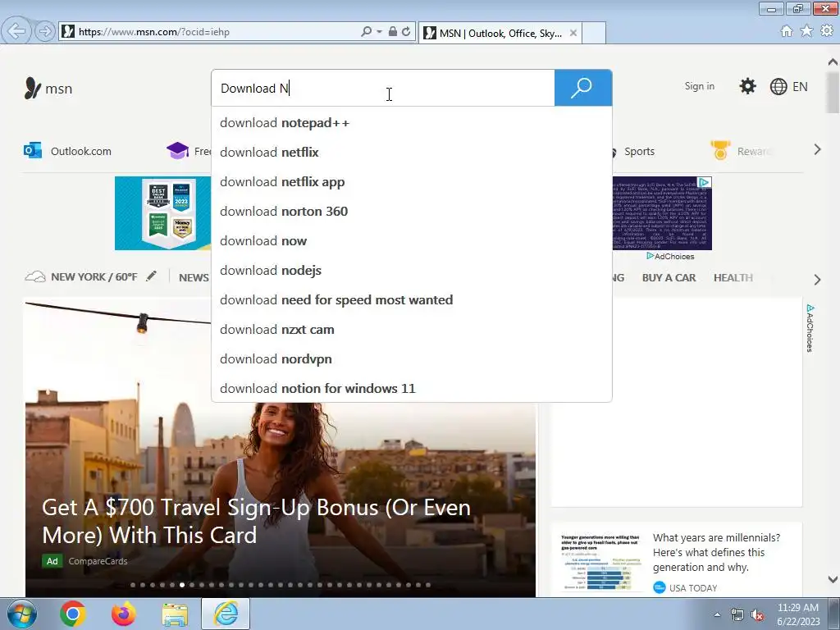
Task: Open a new blank tab
Action: coord(594,33)
